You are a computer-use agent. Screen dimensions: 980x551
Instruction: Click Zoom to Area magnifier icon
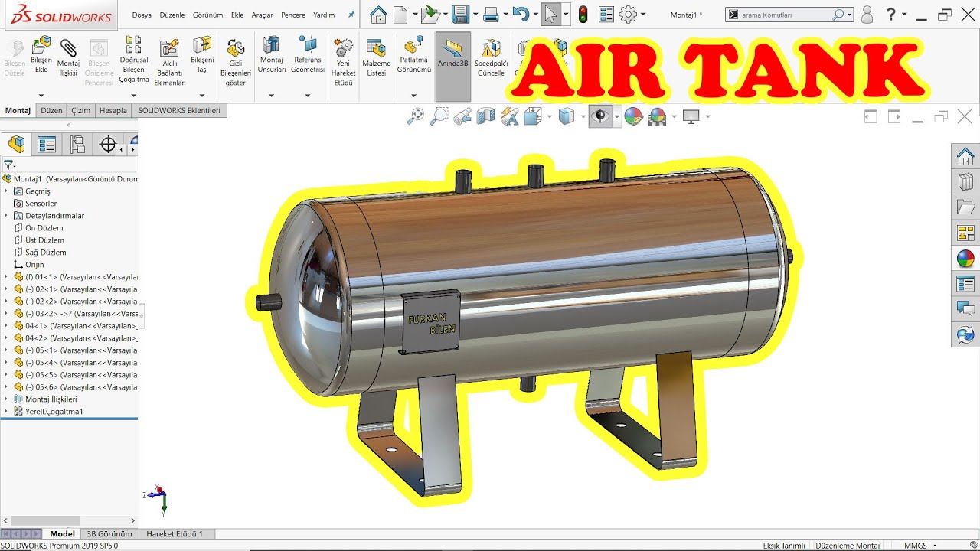(439, 116)
